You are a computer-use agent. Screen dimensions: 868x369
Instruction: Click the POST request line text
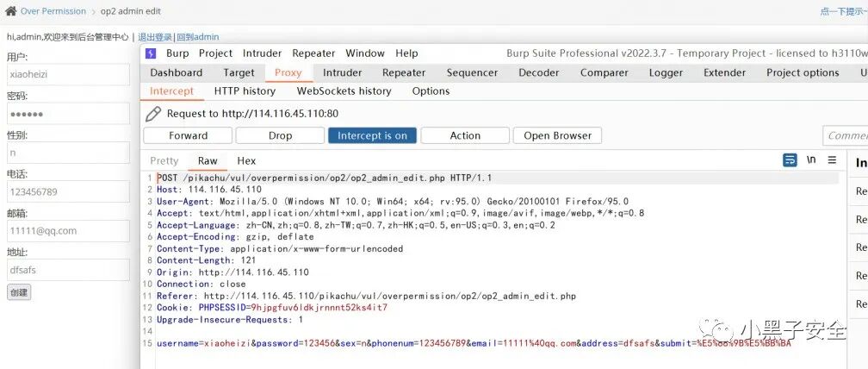coord(325,178)
